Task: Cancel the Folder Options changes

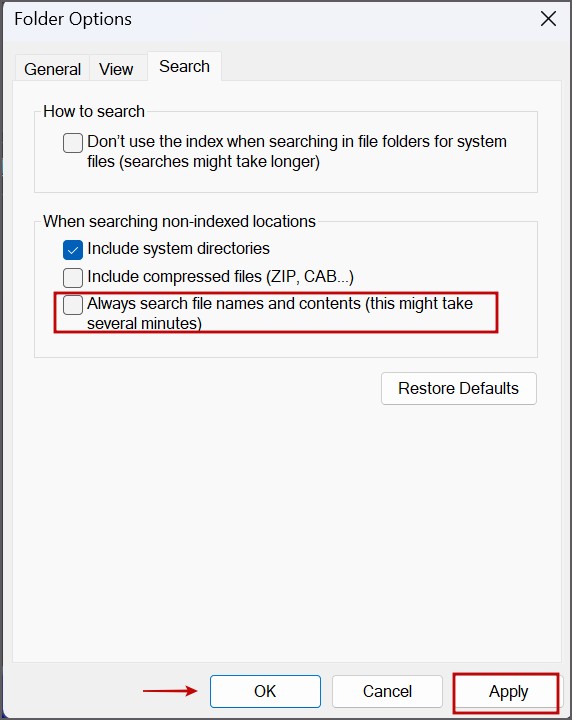Action: point(387,691)
